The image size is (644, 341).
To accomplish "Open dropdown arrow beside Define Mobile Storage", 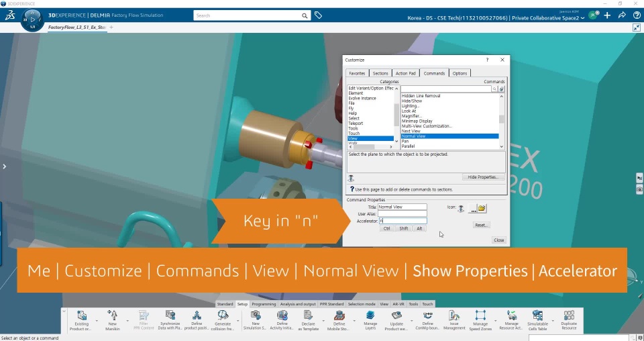I will pyautogui.click(x=354, y=321).
